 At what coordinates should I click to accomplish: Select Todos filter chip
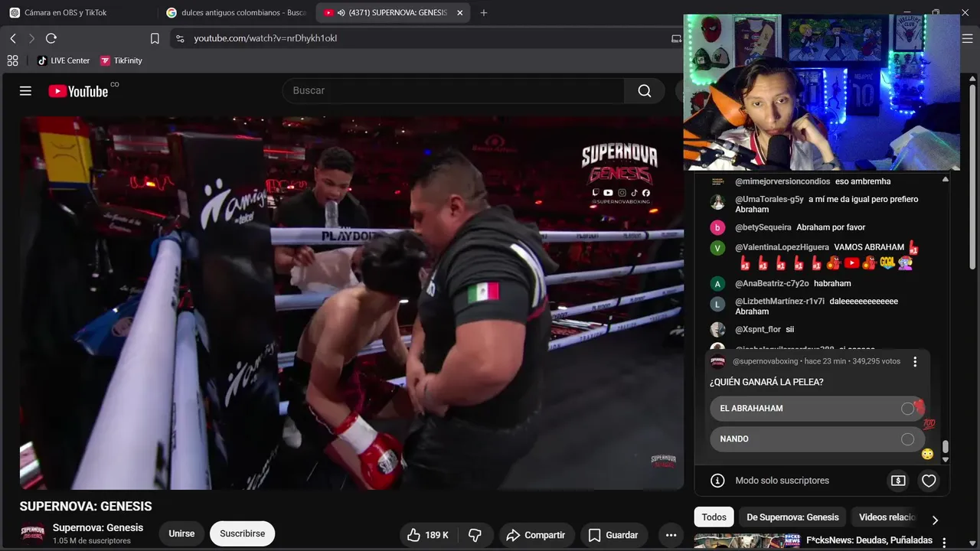pyautogui.click(x=714, y=517)
